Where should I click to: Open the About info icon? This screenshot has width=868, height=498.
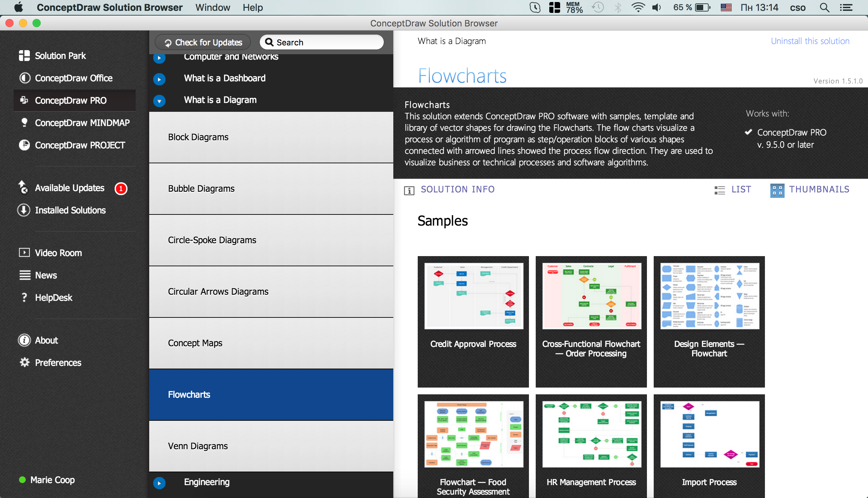tap(24, 340)
